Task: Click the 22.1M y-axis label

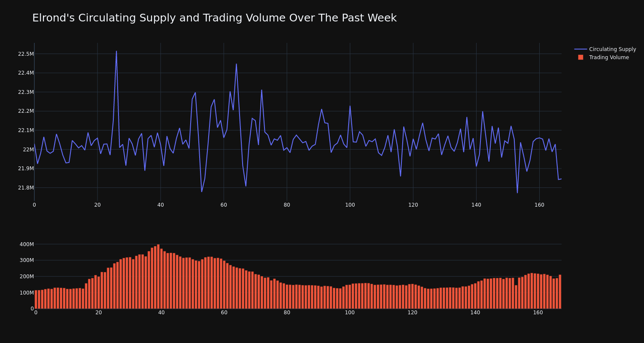Action: point(26,130)
